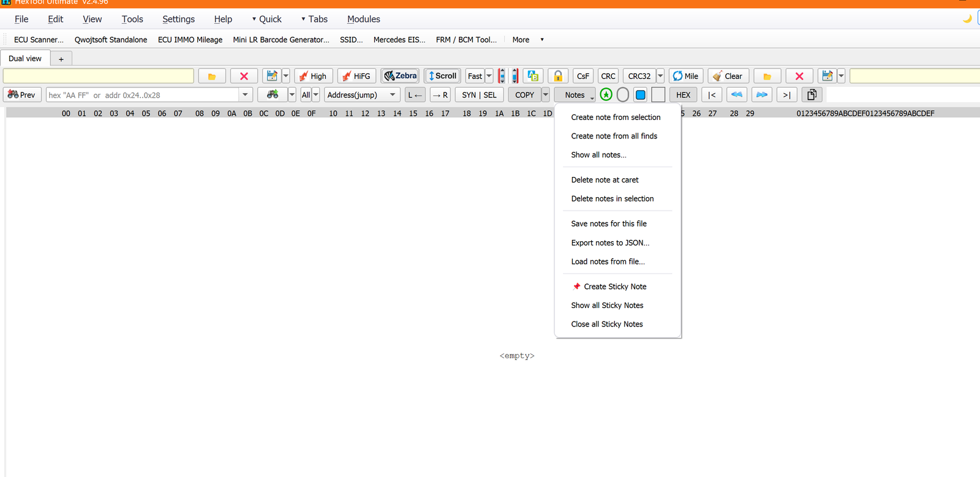Click the Clear broom button
Viewport: 980px width, 477px height.
(x=728, y=76)
